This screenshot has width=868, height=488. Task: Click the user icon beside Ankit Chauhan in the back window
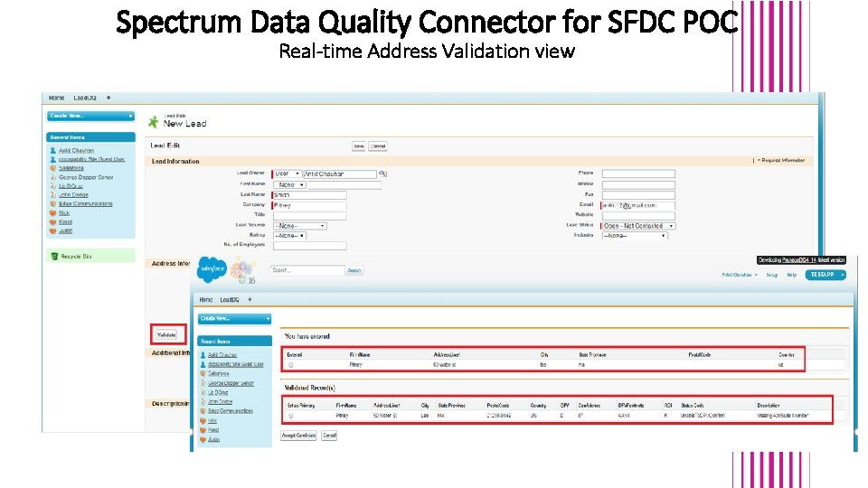coord(53,151)
